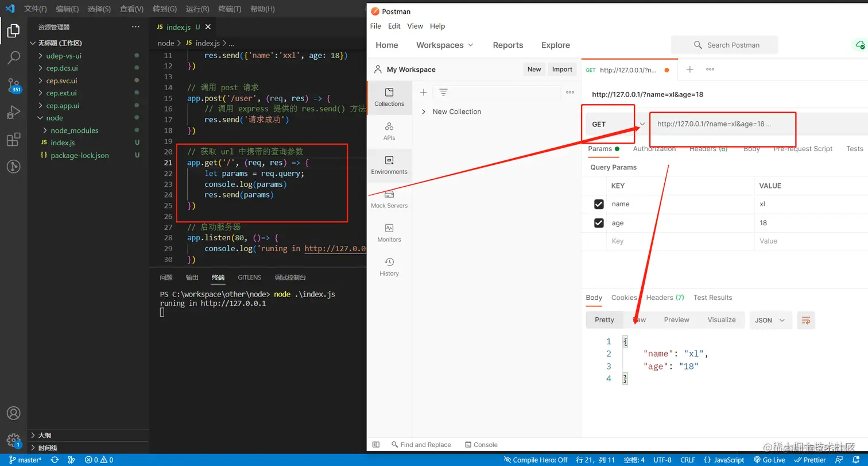
Task: Uncheck the age query param checkbox
Action: click(x=599, y=223)
